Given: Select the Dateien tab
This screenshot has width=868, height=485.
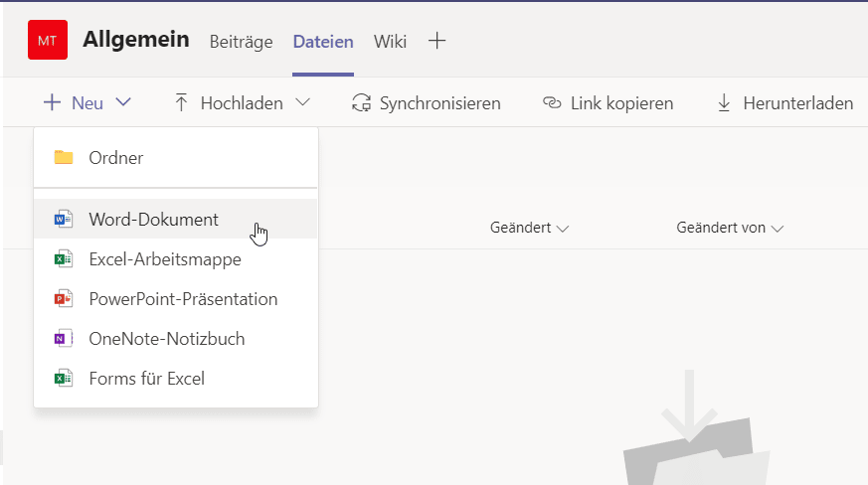Looking at the screenshot, I should click(x=323, y=42).
